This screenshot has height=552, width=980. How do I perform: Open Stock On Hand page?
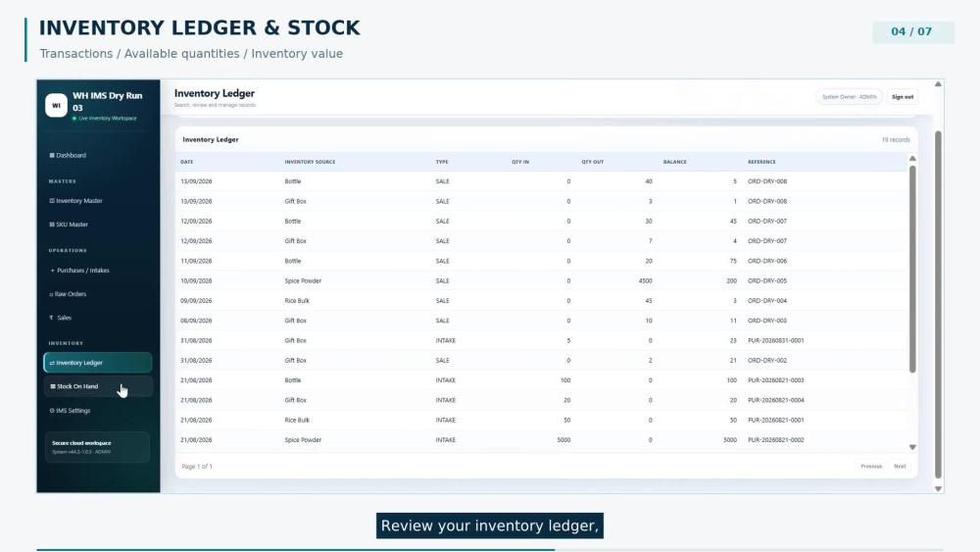point(97,386)
